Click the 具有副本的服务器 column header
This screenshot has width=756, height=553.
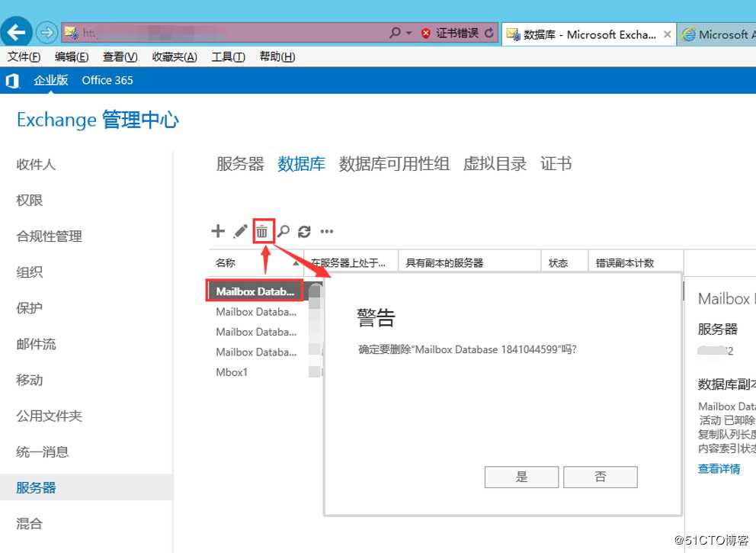click(469, 263)
